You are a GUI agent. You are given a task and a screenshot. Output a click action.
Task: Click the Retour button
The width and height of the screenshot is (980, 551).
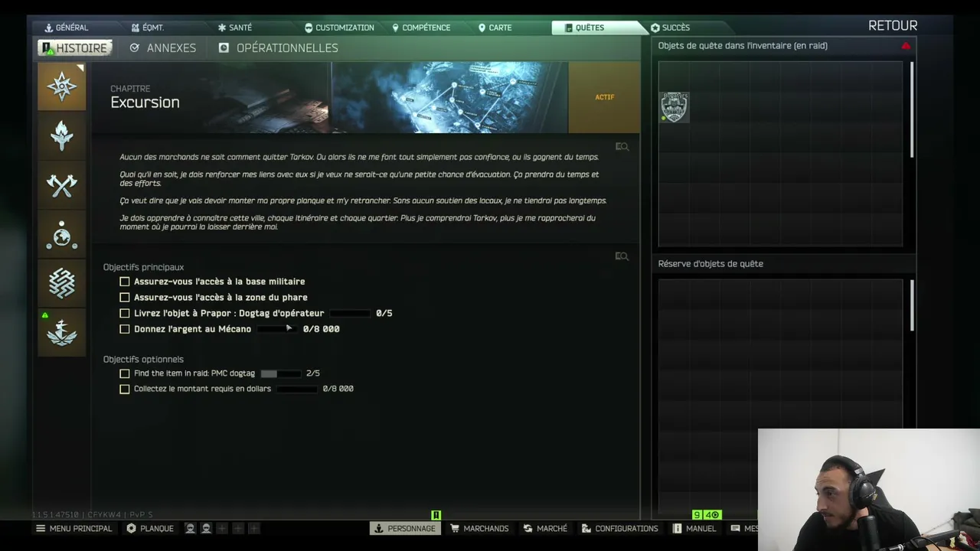coord(893,26)
